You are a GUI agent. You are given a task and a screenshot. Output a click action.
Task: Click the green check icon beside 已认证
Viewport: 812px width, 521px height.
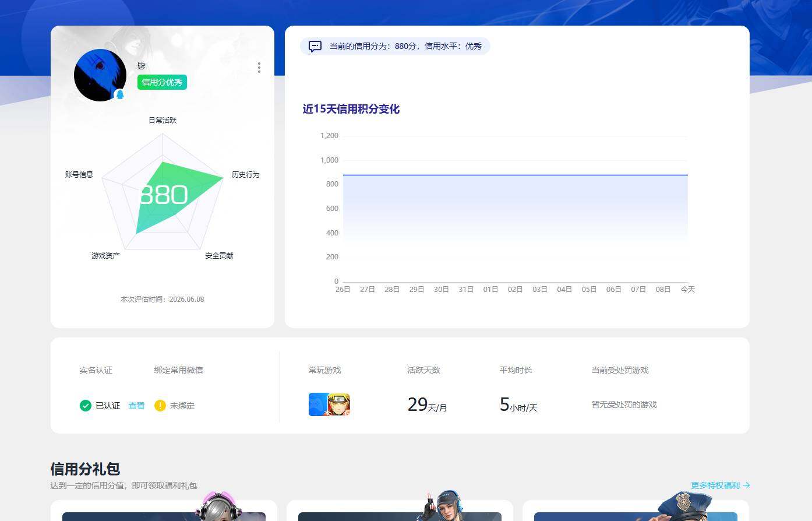click(x=86, y=406)
